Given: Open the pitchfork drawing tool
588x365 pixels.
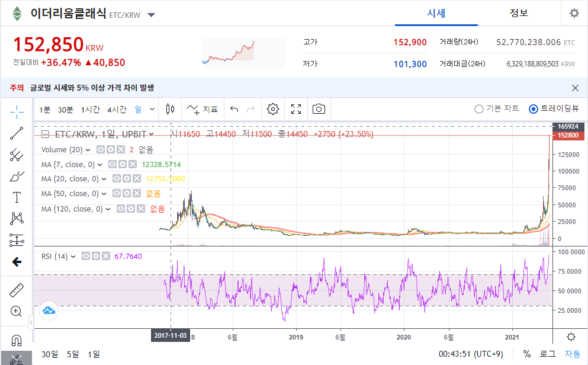Looking at the screenshot, I should [17, 155].
